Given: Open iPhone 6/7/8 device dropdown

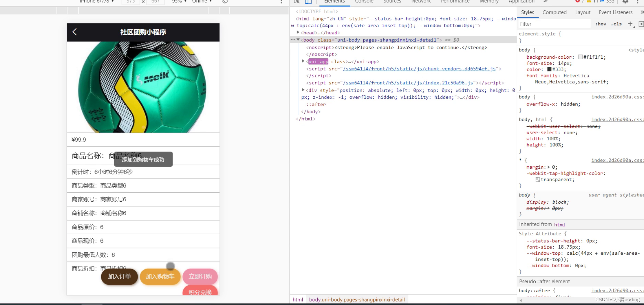Looking at the screenshot, I should [x=97, y=1].
